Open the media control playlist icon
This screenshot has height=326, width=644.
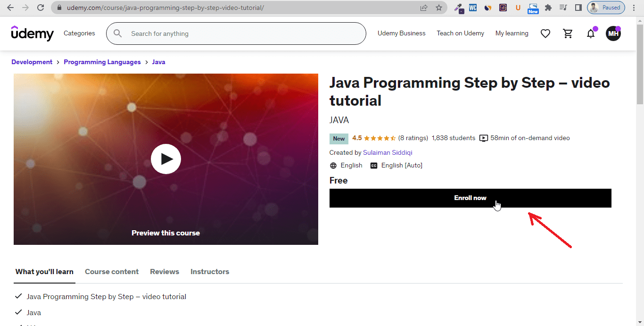563,8
